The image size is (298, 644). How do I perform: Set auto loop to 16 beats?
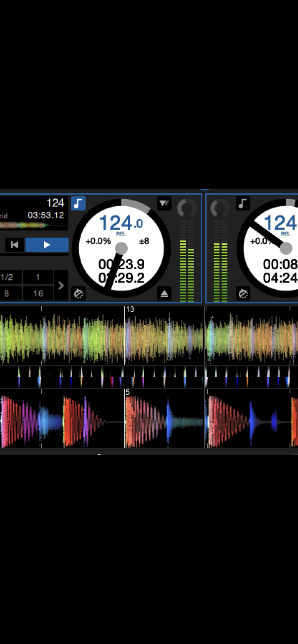pyautogui.click(x=38, y=294)
